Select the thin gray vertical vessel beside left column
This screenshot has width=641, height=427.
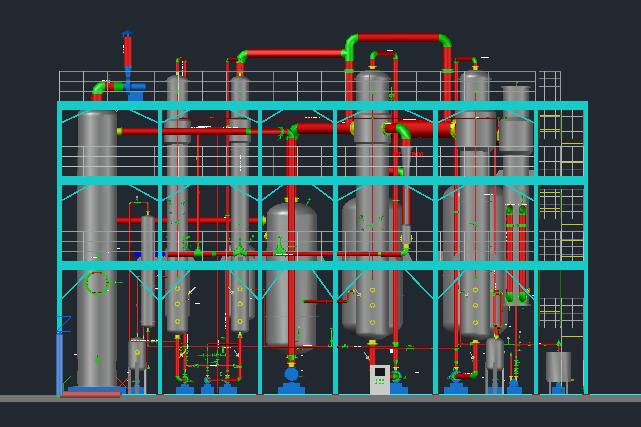point(148,270)
